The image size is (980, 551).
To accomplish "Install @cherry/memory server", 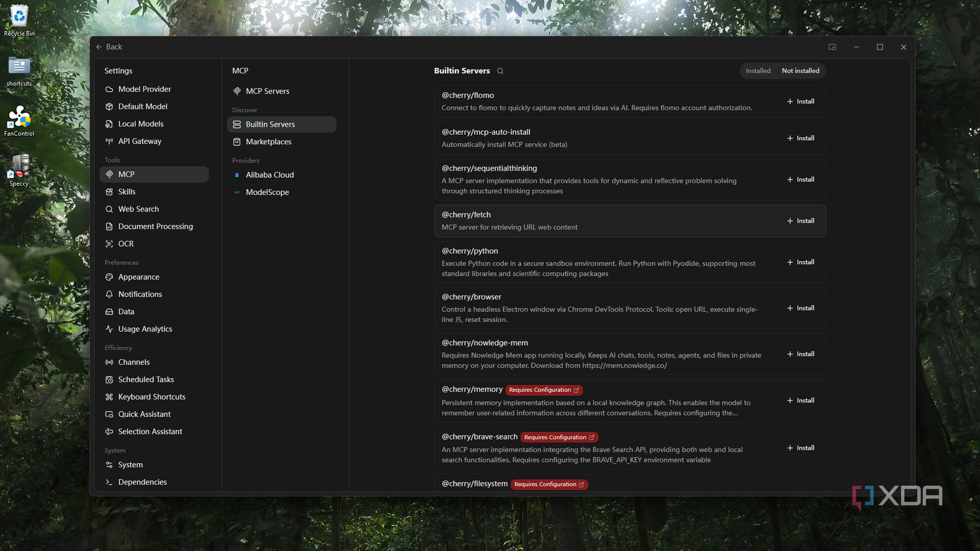I will point(801,401).
